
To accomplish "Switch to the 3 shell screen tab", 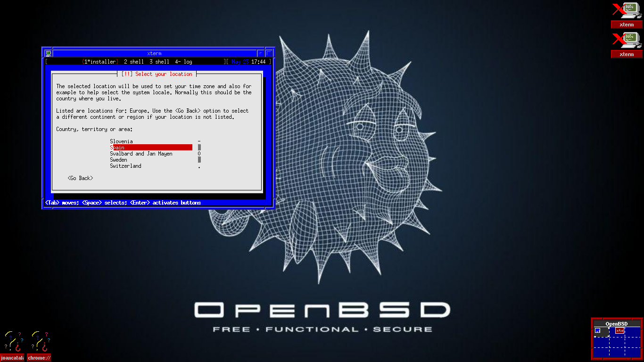I will coord(159,62).
